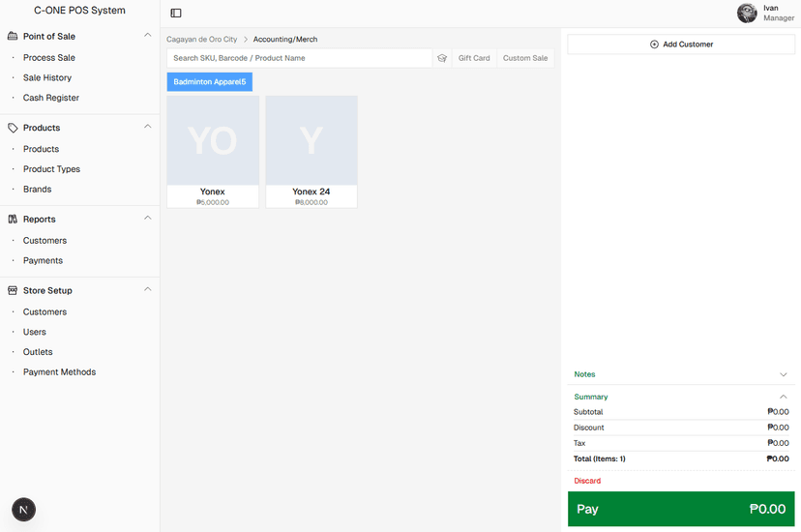Toggle the sidebar panel icon

coord(176,13)
